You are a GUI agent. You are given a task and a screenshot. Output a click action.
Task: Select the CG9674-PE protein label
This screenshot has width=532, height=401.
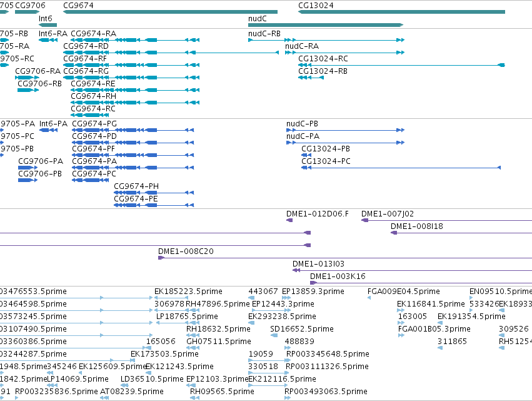[x=136, y=199]
